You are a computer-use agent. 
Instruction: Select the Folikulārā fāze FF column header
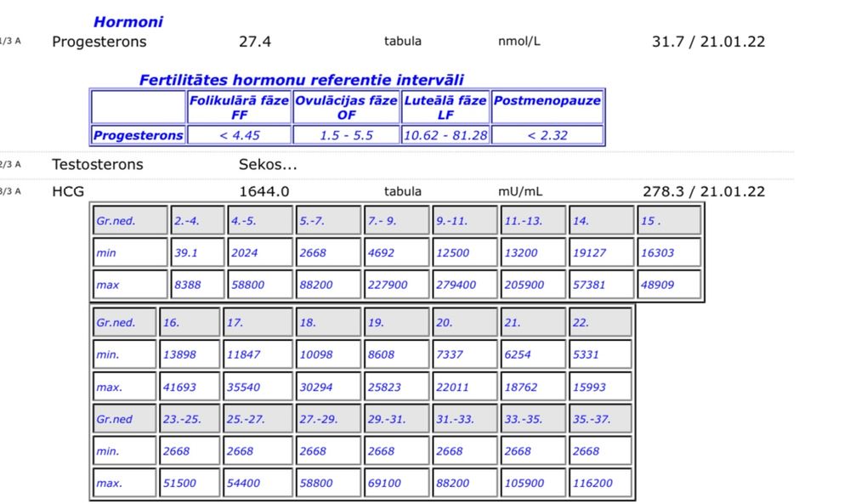click(239, 107)
